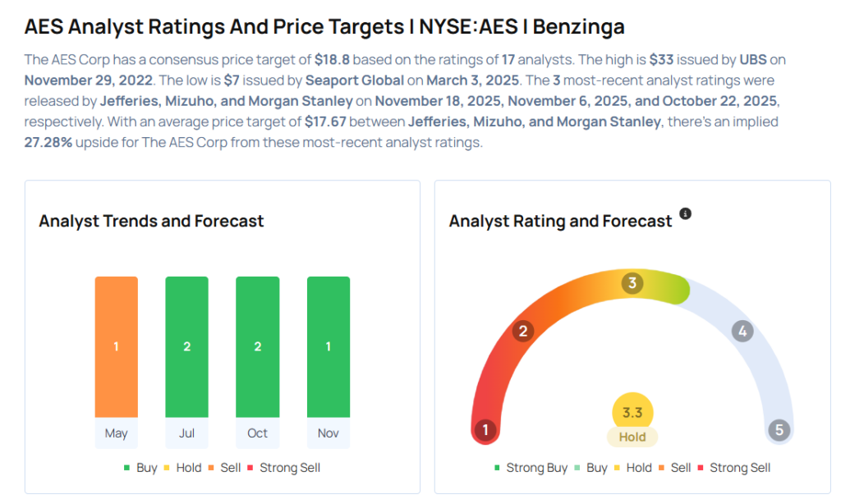Click gauge marker number 4
This screenshot has width=841, height=504.
coord(742,332)
